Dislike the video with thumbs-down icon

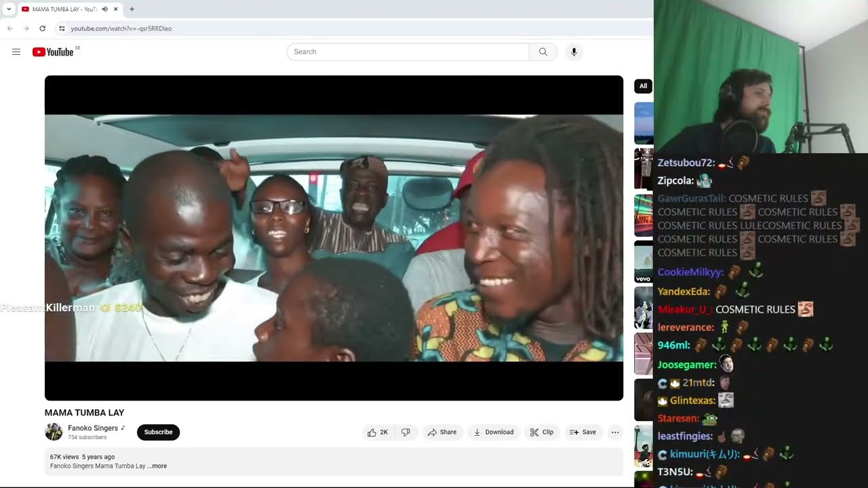(406, 432)
